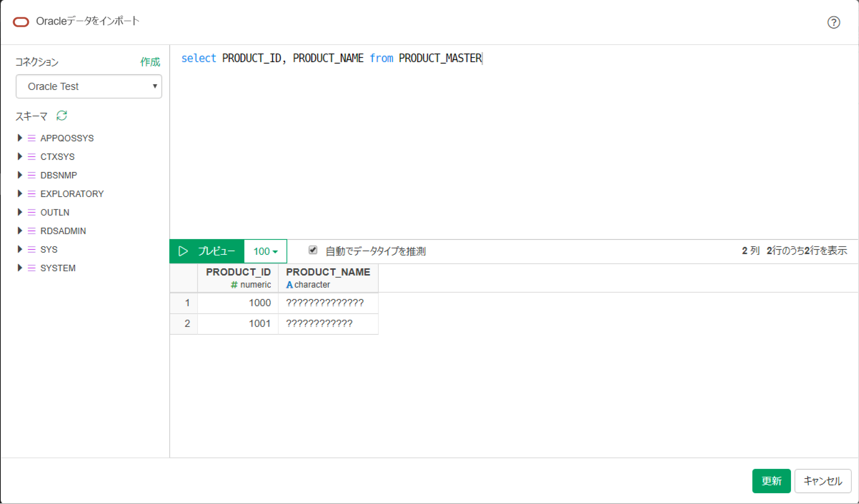The height and width of the screenshot is (504, 859).
Task: Click row number 2 in the preview table
Action: (184, 324)
